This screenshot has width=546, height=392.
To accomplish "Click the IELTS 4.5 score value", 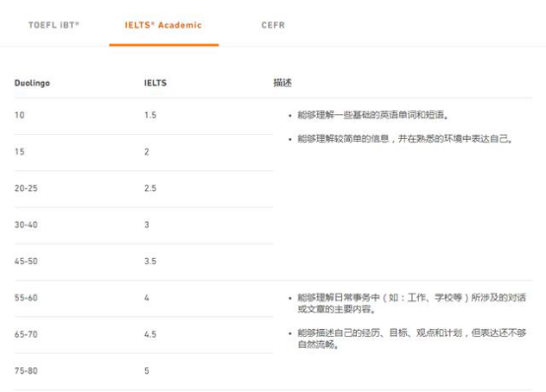I will (151, 335).
